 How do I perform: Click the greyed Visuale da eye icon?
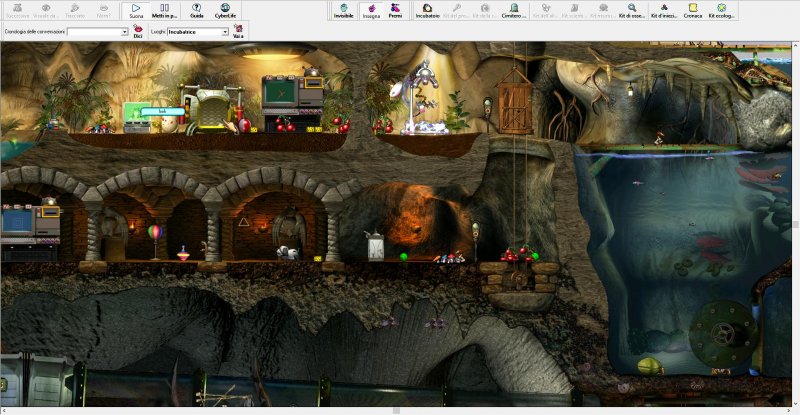point(46,10)
